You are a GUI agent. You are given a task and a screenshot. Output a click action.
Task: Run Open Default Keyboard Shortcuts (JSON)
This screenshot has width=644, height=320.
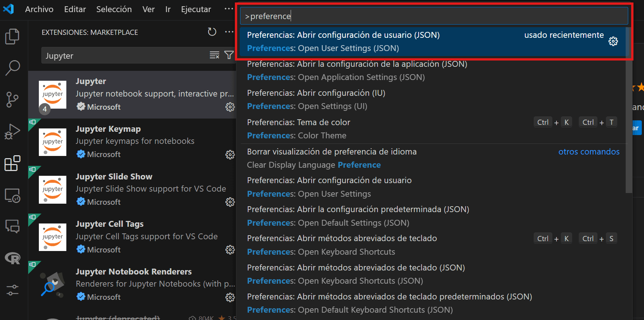click(433, 303)
